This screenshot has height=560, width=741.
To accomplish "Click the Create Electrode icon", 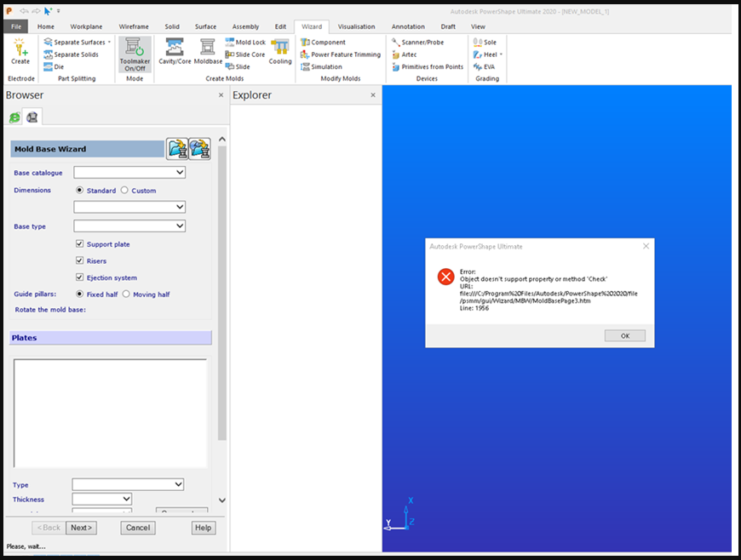I will coord(20,51).
